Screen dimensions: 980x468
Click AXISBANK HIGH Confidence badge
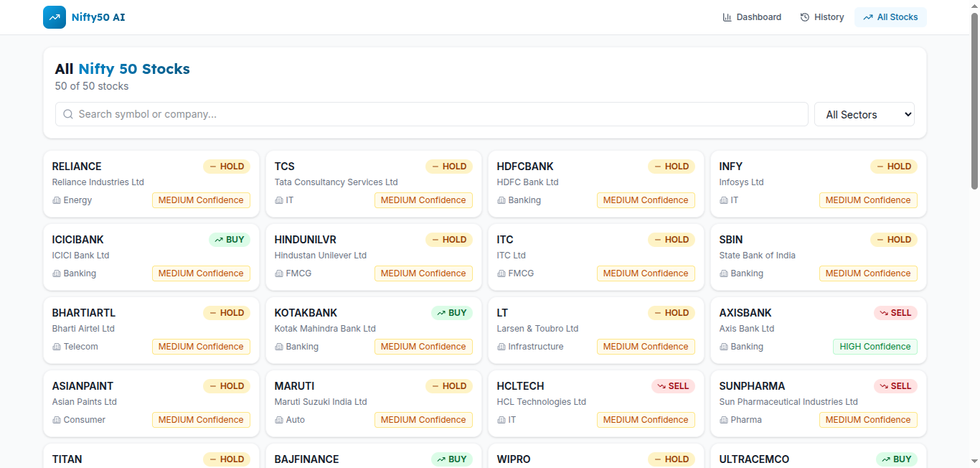click(x=875, y=347)
